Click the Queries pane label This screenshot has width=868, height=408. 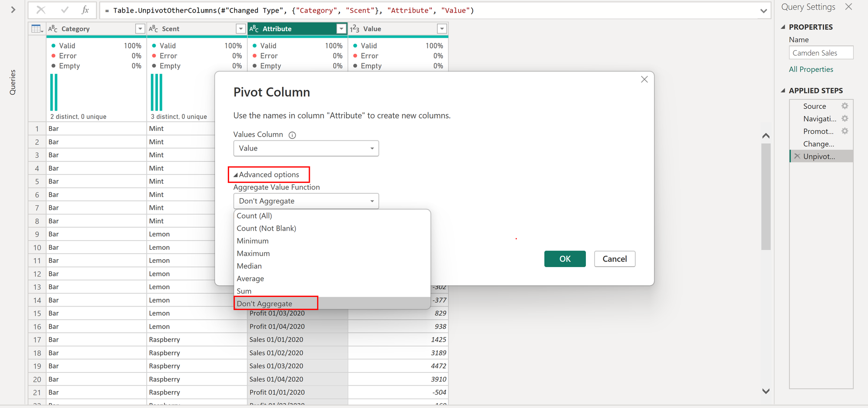click(13, 82)
